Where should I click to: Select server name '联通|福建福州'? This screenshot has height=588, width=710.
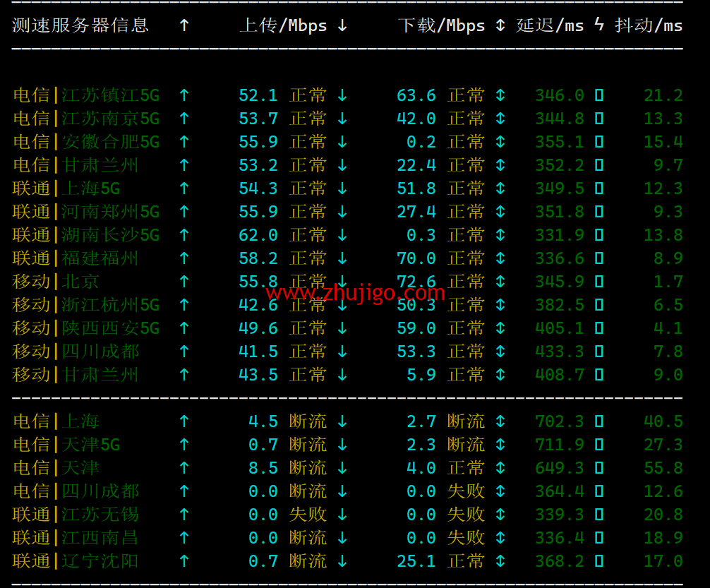pos(76,258)
